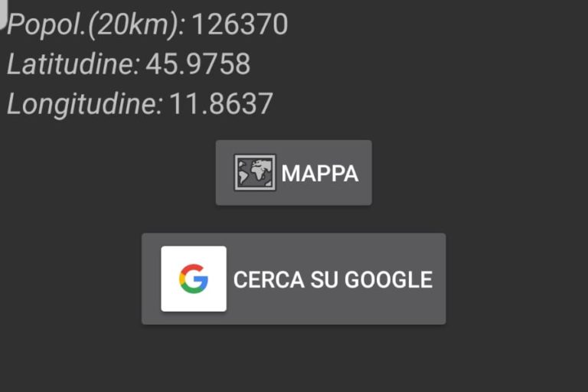Click empty space right of MAPPA button
Viewport: 588px width, 392px height.
click(x=475, y=172)
